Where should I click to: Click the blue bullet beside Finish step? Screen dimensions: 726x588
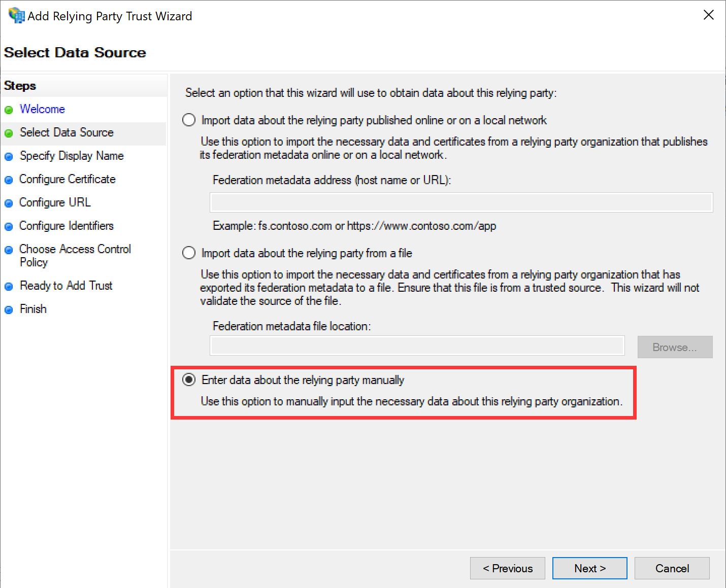9,310
